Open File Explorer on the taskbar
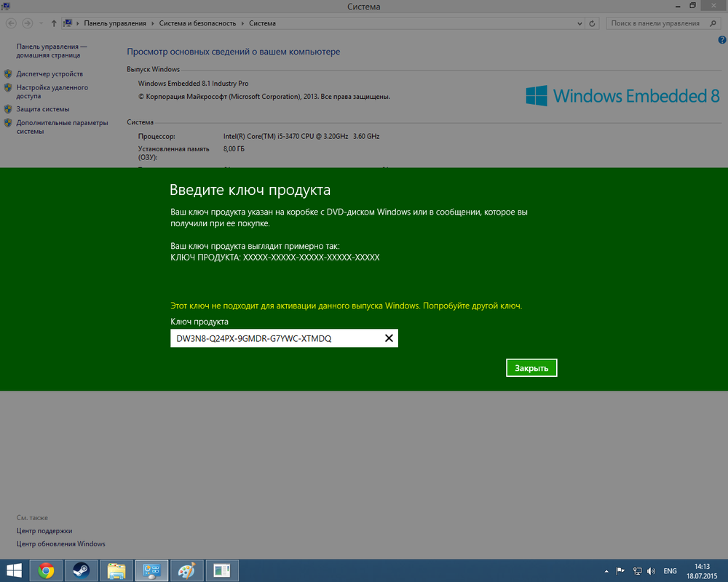Viewport: 728px width, 582px height. (x=116, y=570)
